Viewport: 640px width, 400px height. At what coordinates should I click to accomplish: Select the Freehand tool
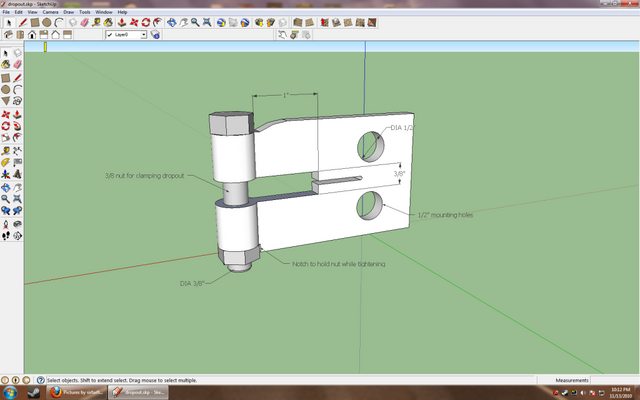[17, 101]
